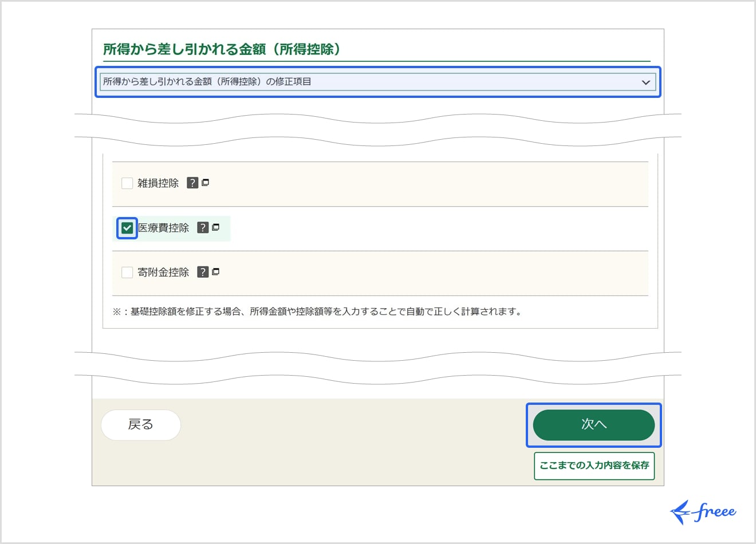Image resolution: width=756 pixels, height=544 pixels.
Task: Open new-window icon beside 雑損控除 help
Action: (205, 183)
